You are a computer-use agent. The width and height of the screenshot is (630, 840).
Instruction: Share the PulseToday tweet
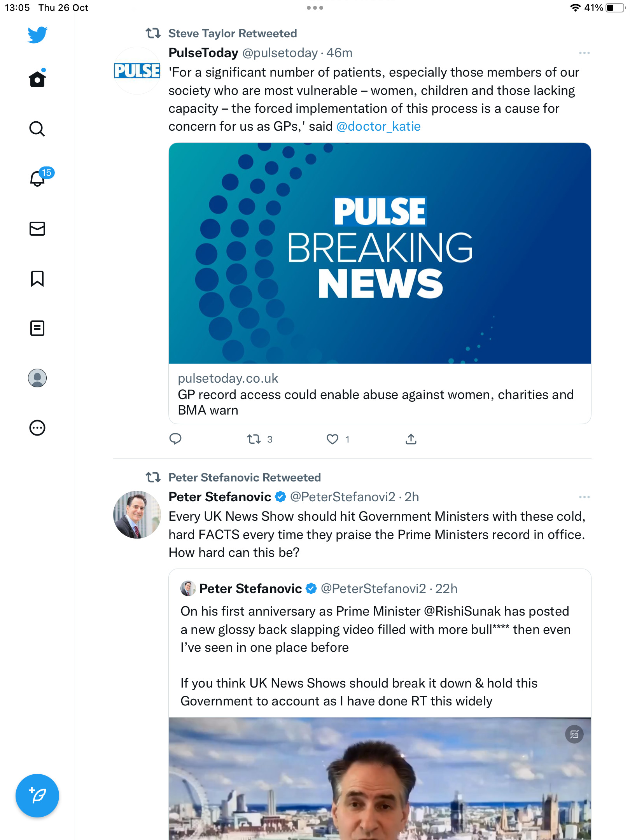click(411, 439)
